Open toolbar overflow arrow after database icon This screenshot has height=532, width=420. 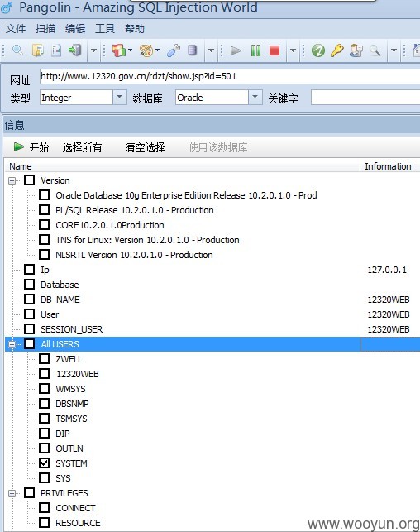[211, 50]
